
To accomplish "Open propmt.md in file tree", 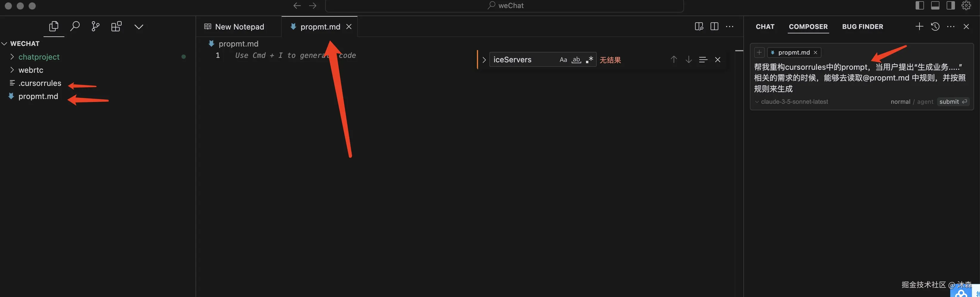I will [x=38, y=96].
